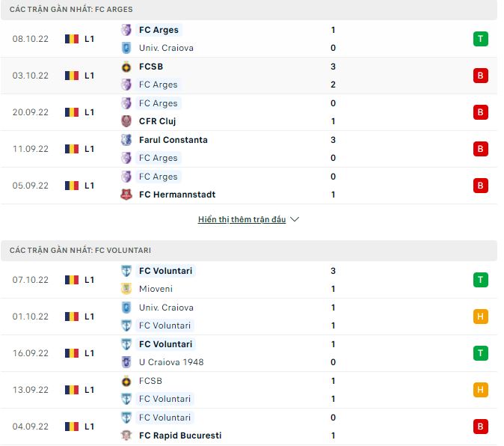The height and width of the screenshot is (446, 504).
Task: Click the Romania flag on 08.10.22 match
Action: pyautogui.click(x=71, y=39)
